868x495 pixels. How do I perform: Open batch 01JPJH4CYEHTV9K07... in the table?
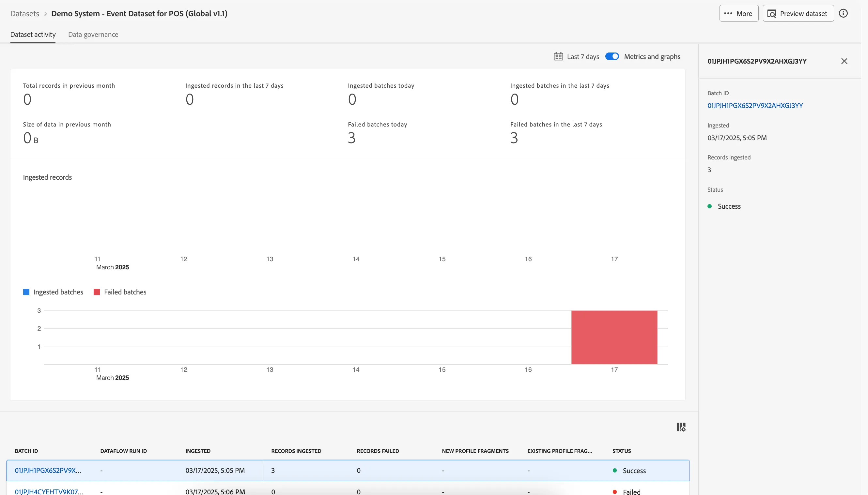[x=49, y=492]
